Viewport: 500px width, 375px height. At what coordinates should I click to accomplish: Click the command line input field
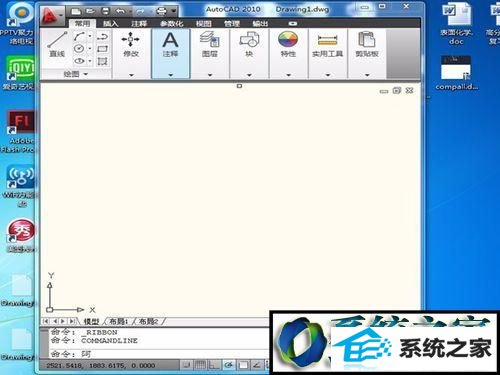[x=159, y=354]
